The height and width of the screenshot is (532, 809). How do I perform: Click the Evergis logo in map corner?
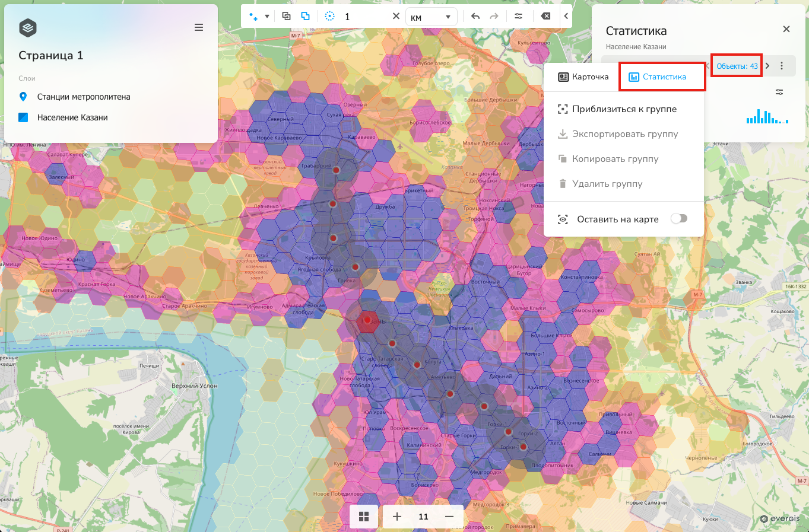tap(780, 519)
